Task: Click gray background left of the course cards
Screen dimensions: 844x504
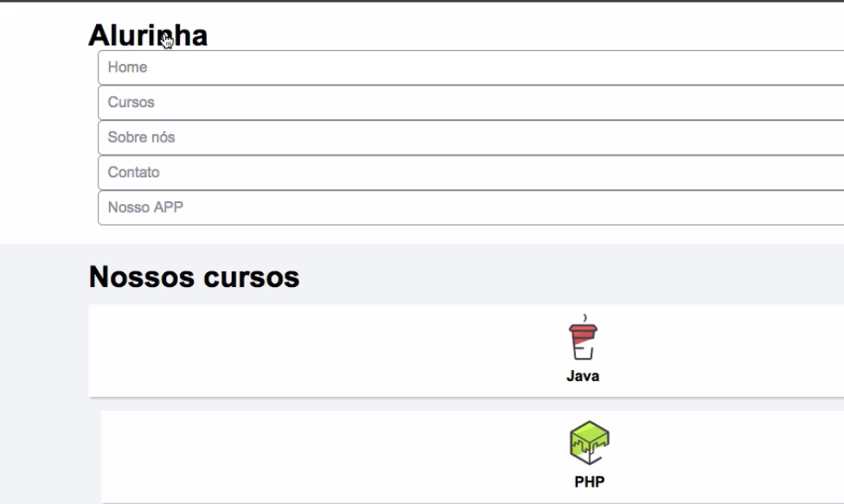Action: tap(43, 389)
